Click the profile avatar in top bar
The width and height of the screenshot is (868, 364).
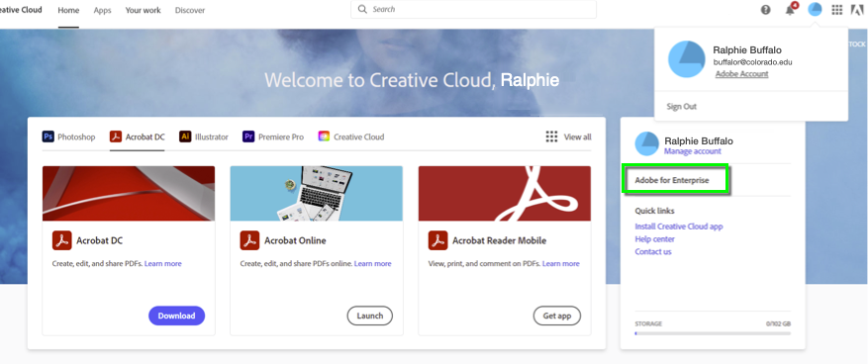(815, 10)
